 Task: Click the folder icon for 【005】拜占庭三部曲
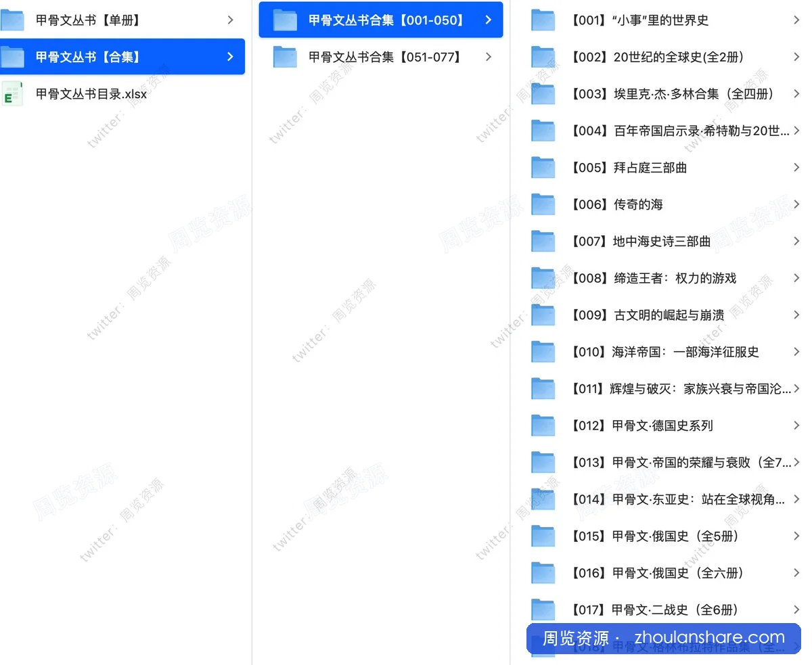[543, 168]
